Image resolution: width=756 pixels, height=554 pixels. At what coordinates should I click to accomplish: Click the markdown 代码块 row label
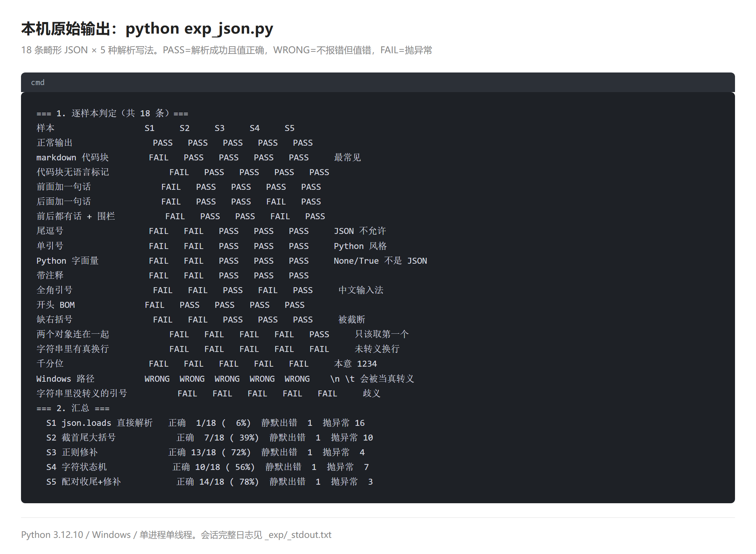[72, 158]
